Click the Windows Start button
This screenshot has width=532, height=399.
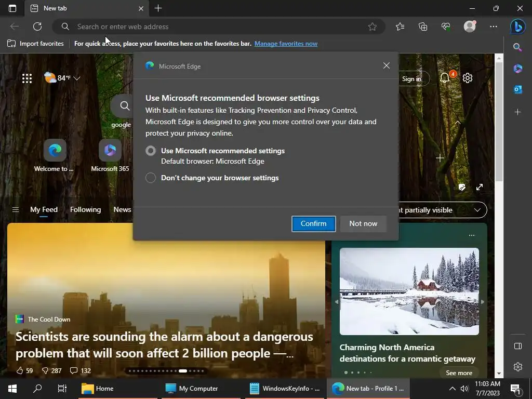pyautogui.click(x=12, y=389)
